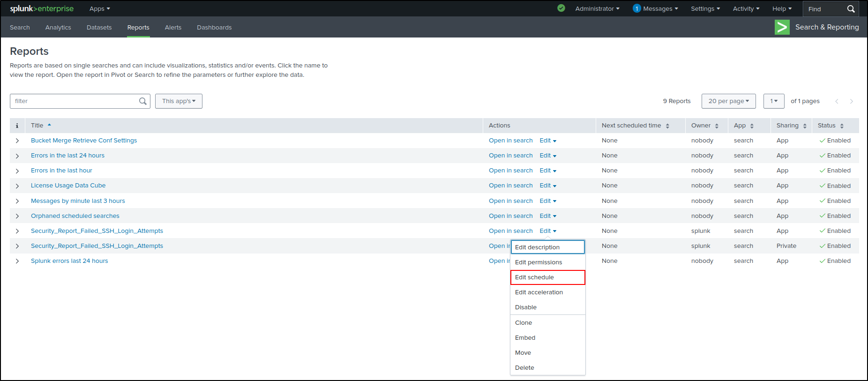The height and width of the screenshot is (381, 868).
Task: Expand Messages by minute last 3 hours row
Action: pos(17,201)
